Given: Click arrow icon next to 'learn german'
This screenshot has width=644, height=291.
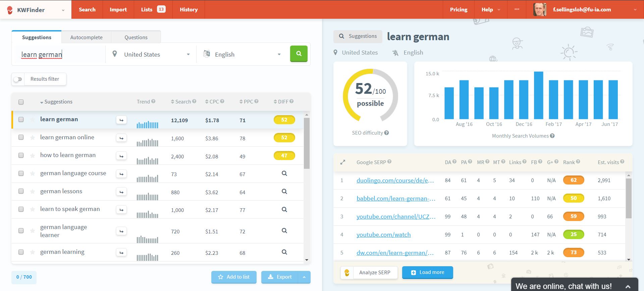Looking at the screenshot, I should click(121, 120).
